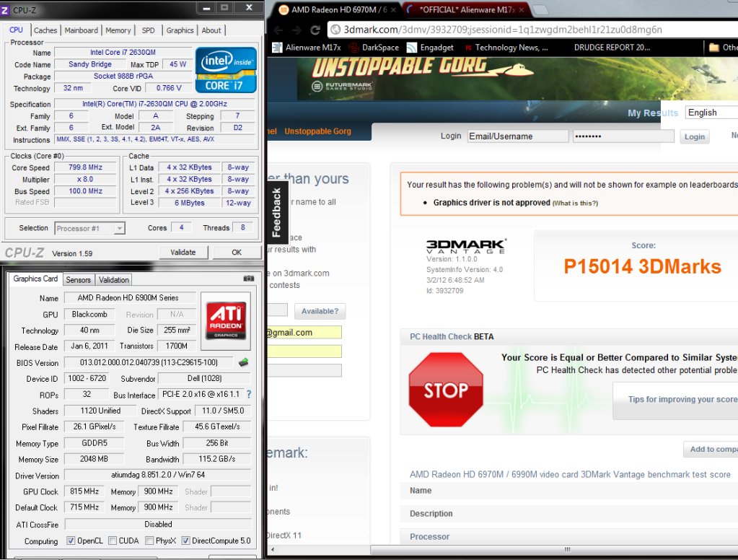This screenshot has height=560, width=738.
Task: Click the ATI Radeon logo in GPU-Z
Action: click(x=226, y=320)
